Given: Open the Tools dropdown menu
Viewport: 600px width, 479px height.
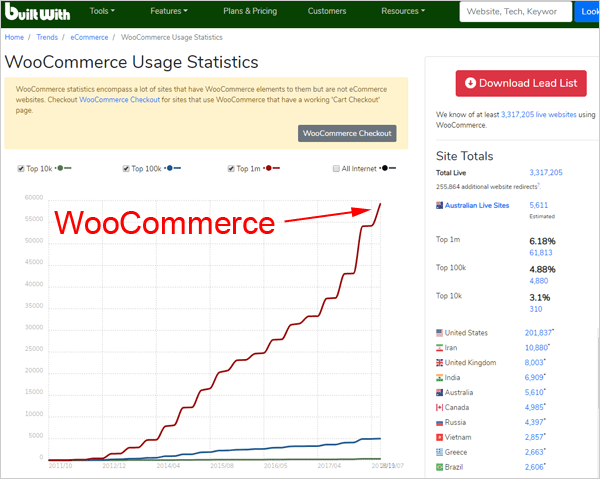Looking at the screenshot, I should (102, 11).
